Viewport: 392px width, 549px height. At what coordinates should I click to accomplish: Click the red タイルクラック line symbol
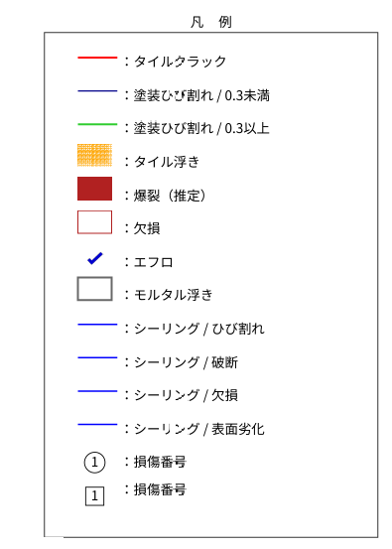pyautogui.click(x=97, y=58)
